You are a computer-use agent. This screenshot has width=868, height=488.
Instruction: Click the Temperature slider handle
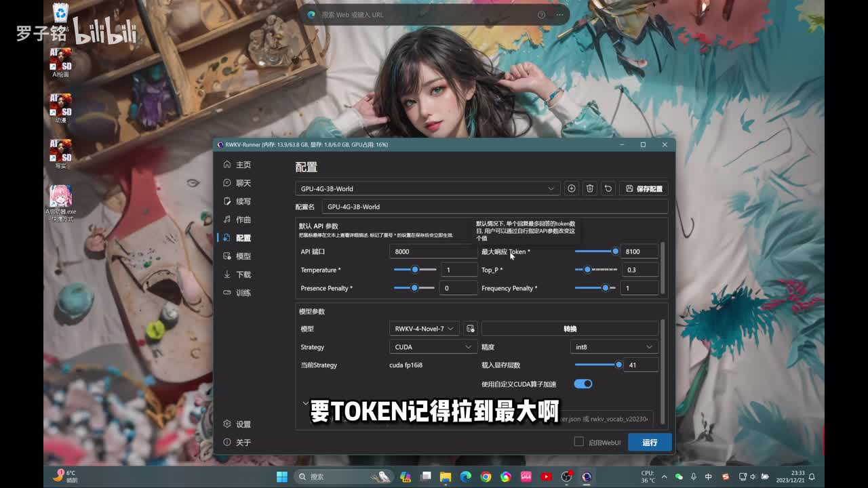pos(415,270)
